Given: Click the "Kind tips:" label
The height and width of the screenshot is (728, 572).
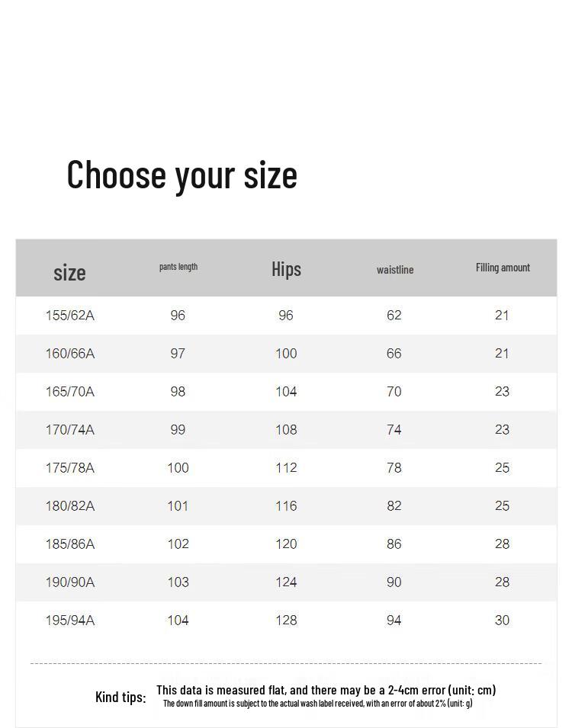Looking at the screenshot, I should (121, 697).
